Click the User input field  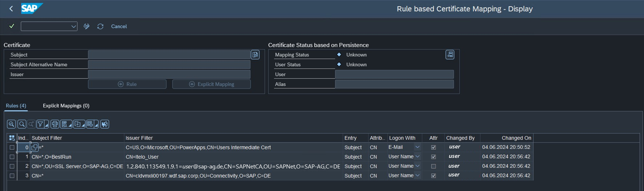click(x=394, y=74)
